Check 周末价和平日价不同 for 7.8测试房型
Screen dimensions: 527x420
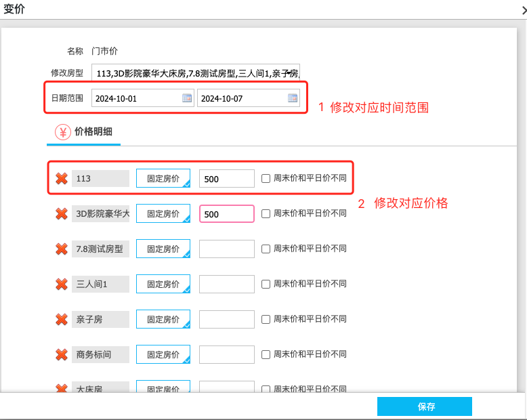266,249
